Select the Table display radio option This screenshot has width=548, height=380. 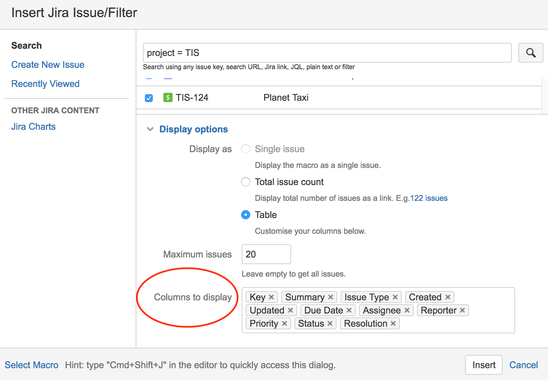(x=246, y=215)
